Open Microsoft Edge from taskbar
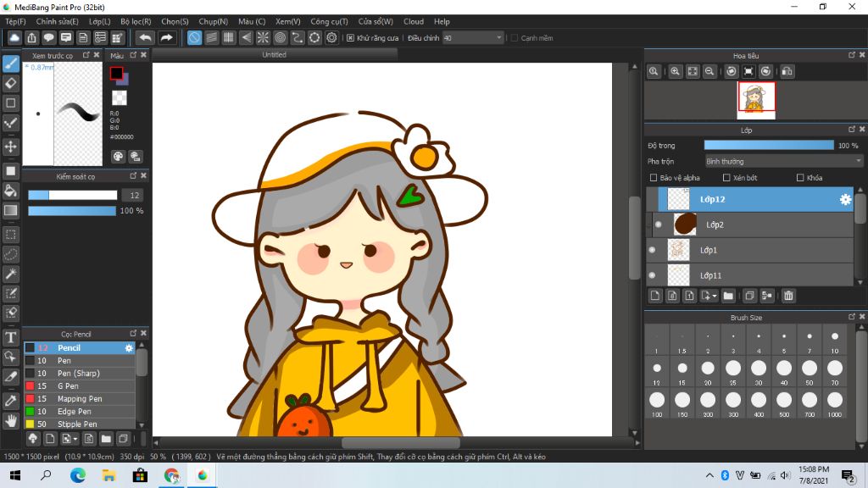This screenshot has height=488, width=868. click(x=78, y=474)
